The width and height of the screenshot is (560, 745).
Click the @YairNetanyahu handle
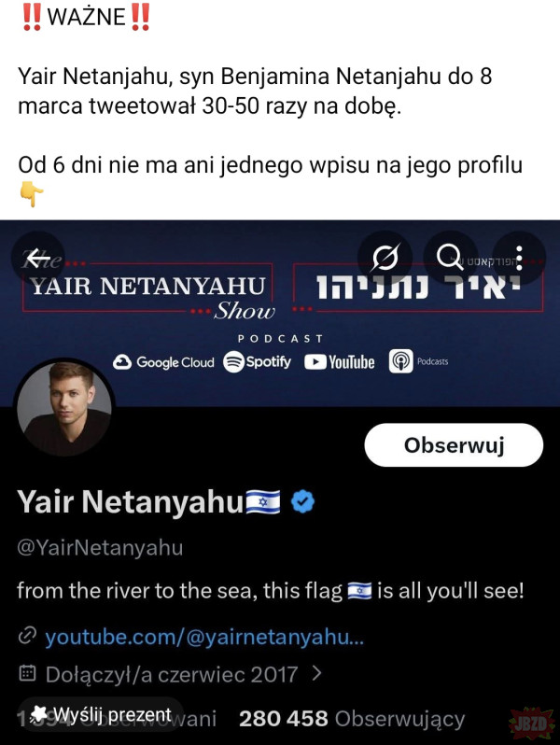pyautogui.click(x=100, y=547)
